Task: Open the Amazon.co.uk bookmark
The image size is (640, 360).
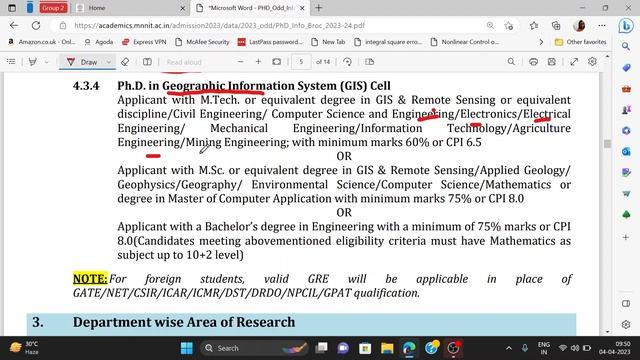Action: click(x=41, y=42)
